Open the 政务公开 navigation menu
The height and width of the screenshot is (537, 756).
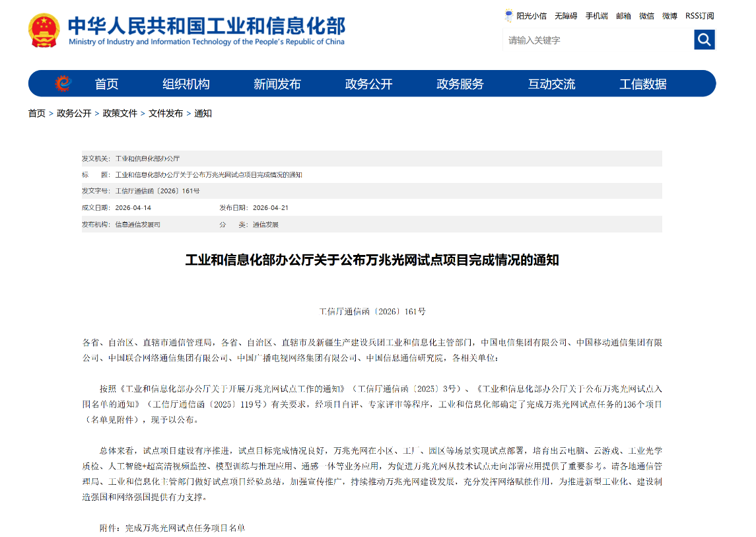369,84
